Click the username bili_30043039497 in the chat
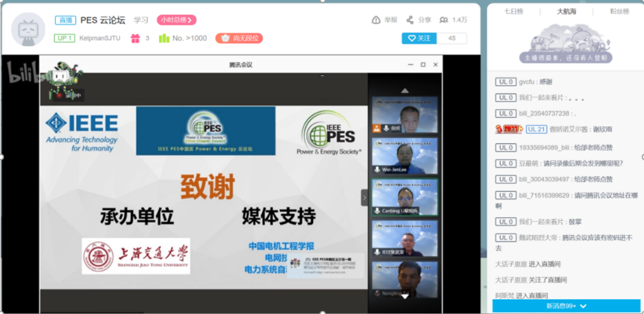The image size is (644, 314). coord(545,179)
